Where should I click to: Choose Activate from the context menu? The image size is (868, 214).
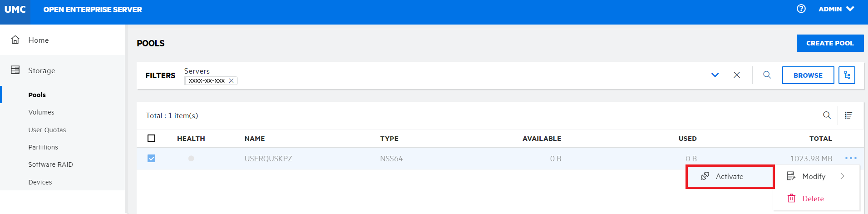pyautogui.click(x=730, y=176)
